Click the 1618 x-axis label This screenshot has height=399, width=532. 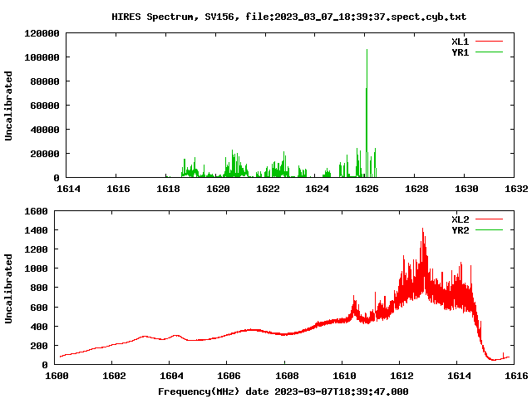168,189
